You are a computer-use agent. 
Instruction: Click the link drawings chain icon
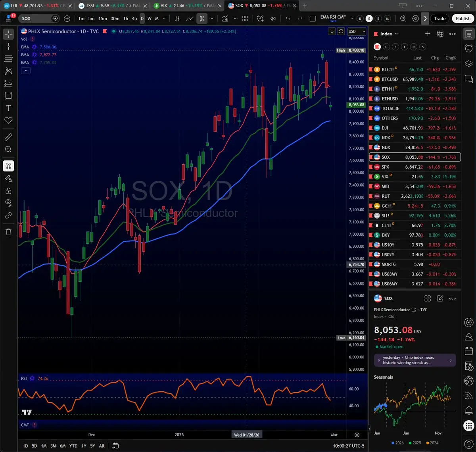pos(8,215)
